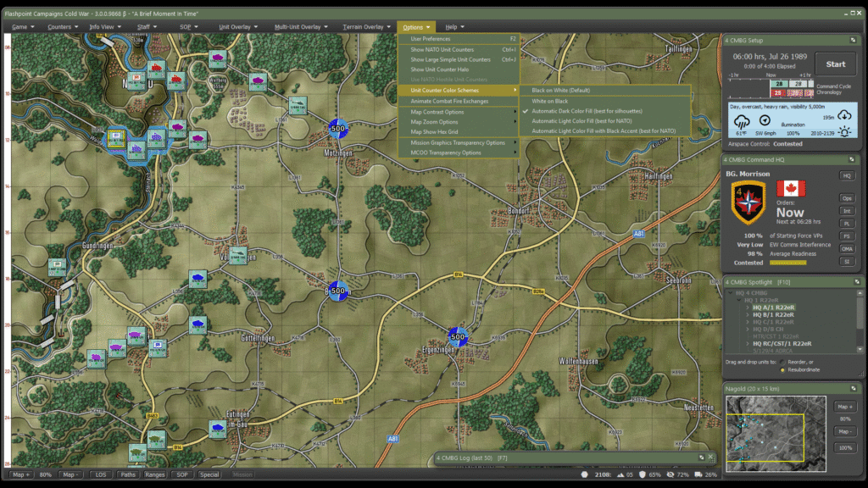Screen dimensions: 868x488
Task: Select the Reorder radio option
Action: click(x=782, y=362)
